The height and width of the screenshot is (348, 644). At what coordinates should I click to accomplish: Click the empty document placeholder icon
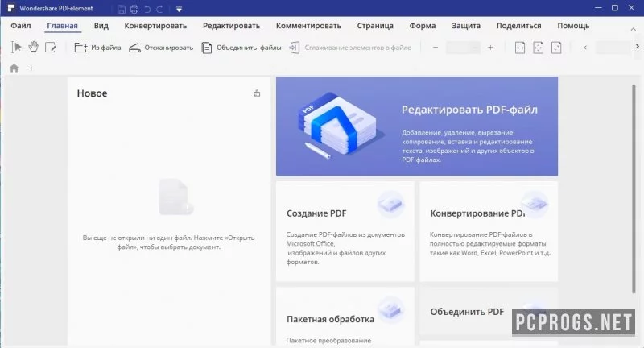[176, 197]
